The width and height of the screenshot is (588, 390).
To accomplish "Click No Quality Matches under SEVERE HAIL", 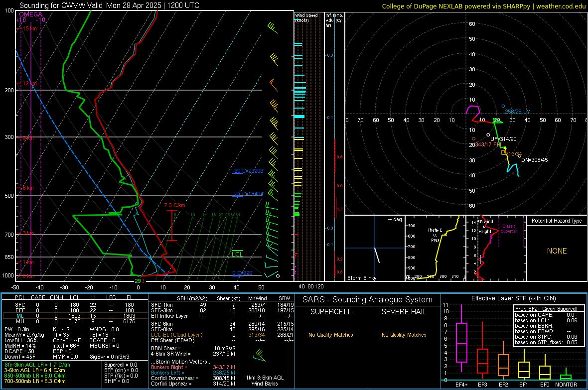I will (x=404, y=335).
